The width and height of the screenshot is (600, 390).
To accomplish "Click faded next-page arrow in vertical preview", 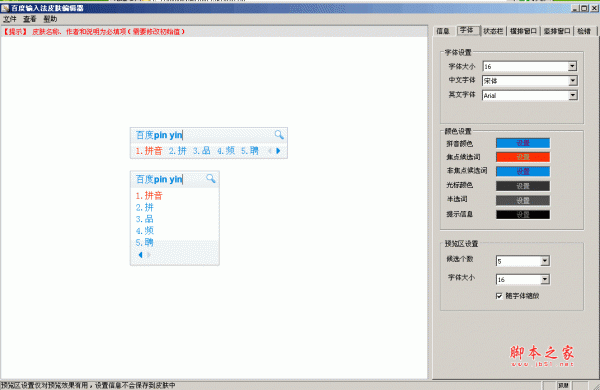I will (148, 255).
